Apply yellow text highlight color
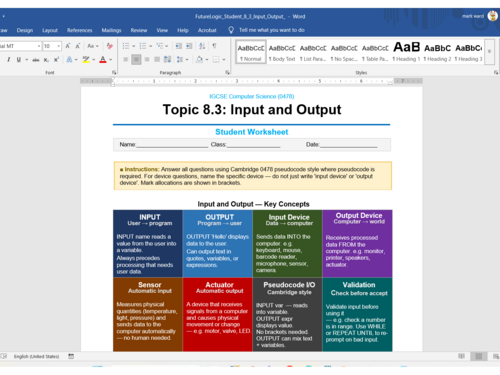500x375 pixels. (86, 60)
